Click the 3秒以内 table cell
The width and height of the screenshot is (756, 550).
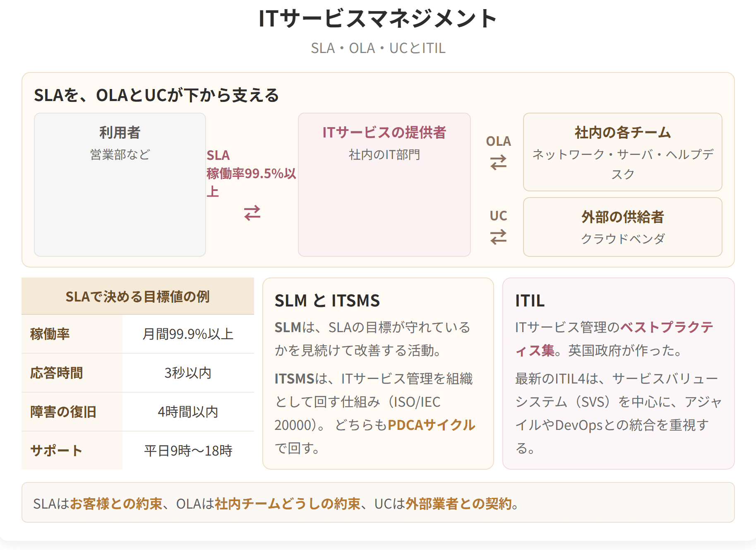point(188,373)
